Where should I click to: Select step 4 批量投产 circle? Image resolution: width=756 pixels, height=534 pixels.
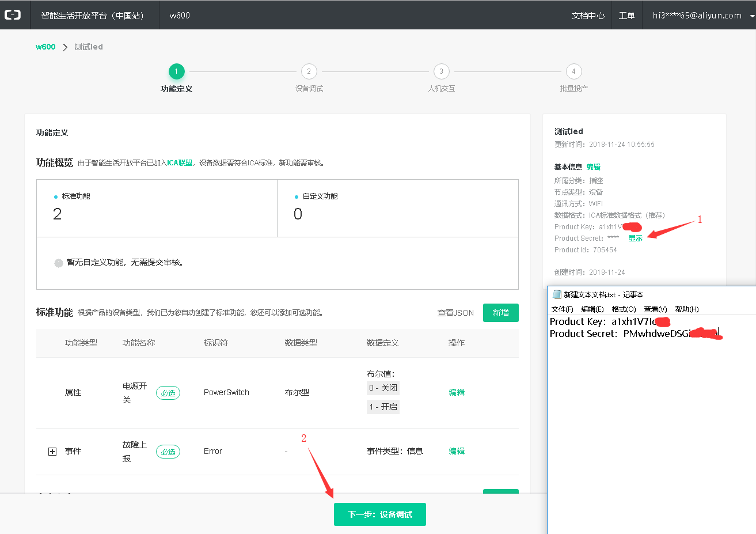(573, 71)
